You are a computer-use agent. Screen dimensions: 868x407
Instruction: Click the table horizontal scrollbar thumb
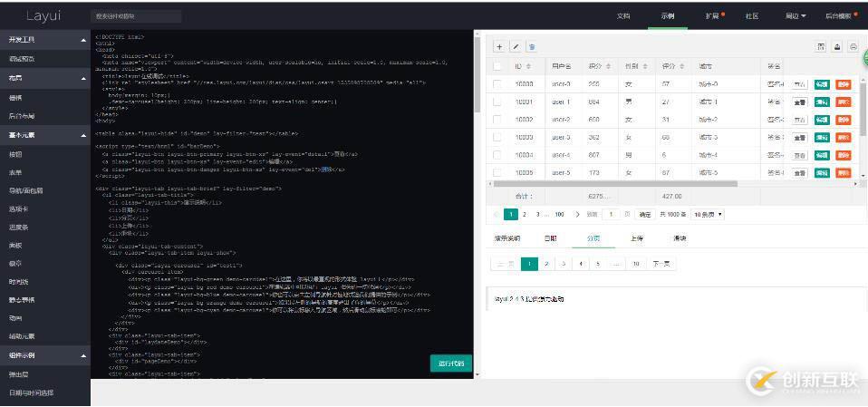(x=615, y=184)
